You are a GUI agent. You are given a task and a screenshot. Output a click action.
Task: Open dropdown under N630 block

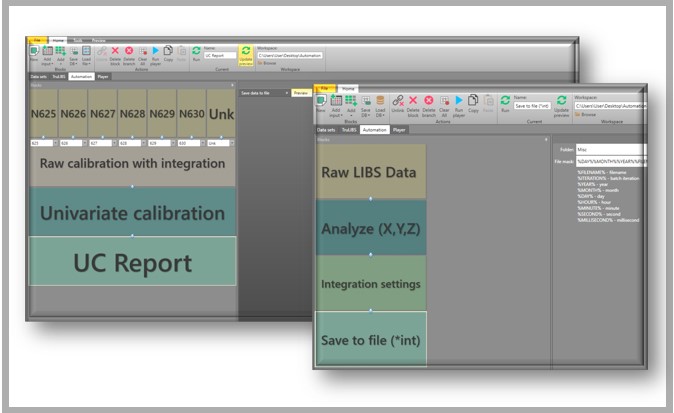pos(202,143)
